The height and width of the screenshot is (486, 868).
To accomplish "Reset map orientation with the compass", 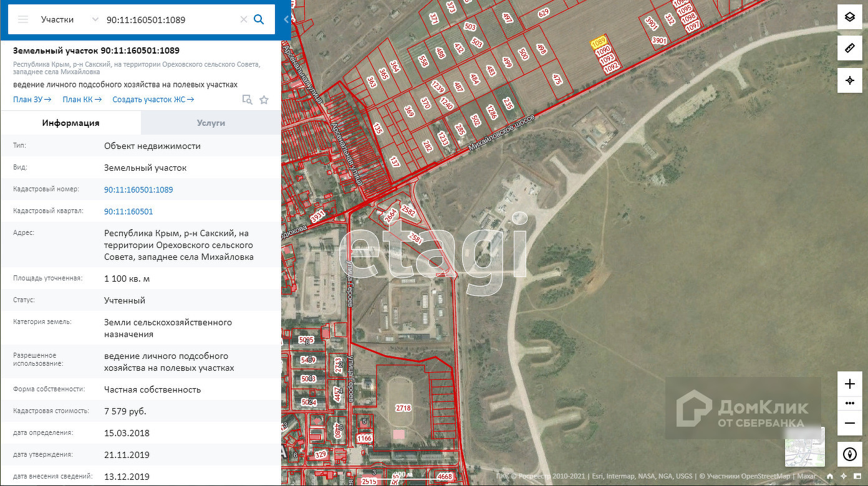I will 849,454.
